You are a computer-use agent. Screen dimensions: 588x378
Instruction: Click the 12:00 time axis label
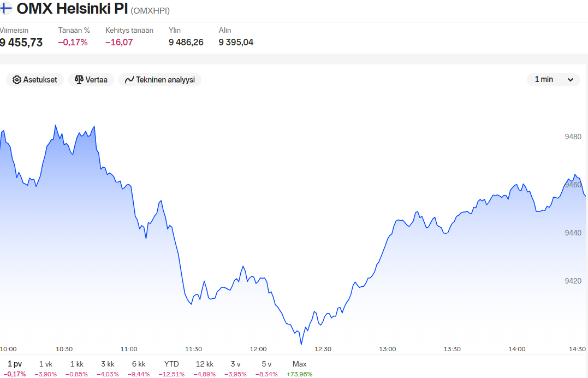click(x=258, y=349)
